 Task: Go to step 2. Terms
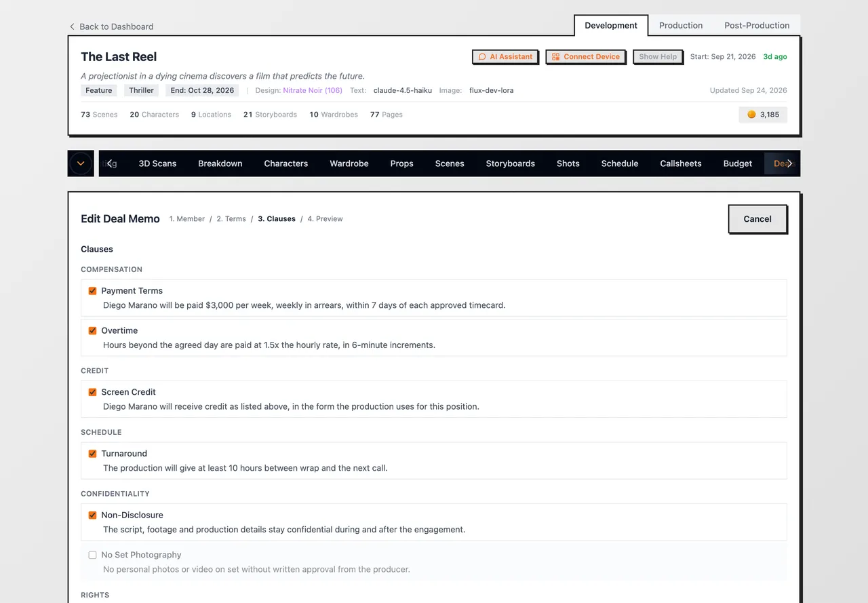[x=231, y=219]
